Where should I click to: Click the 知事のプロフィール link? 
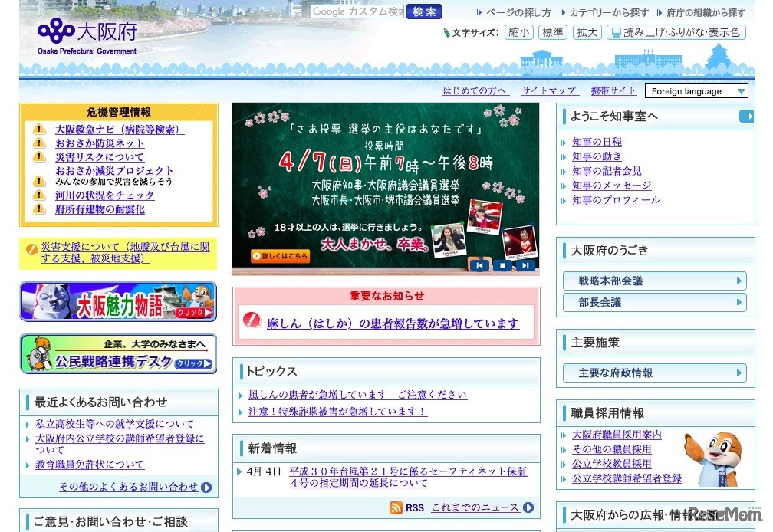(x=615, y=200)
